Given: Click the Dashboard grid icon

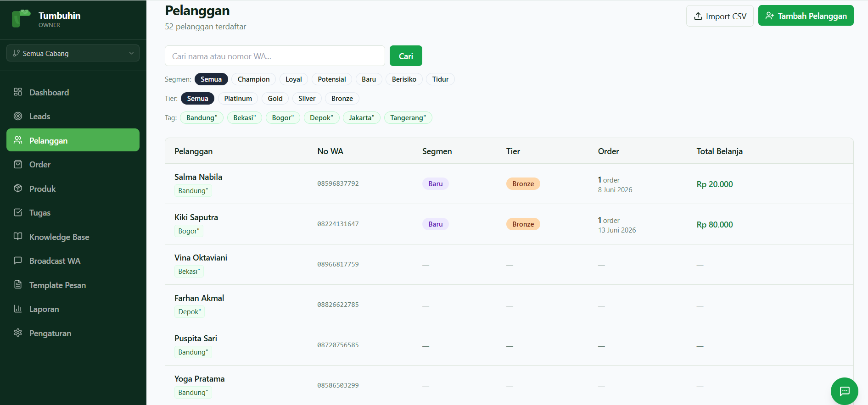Looking at the screenshot, I should tap(18, 92).
